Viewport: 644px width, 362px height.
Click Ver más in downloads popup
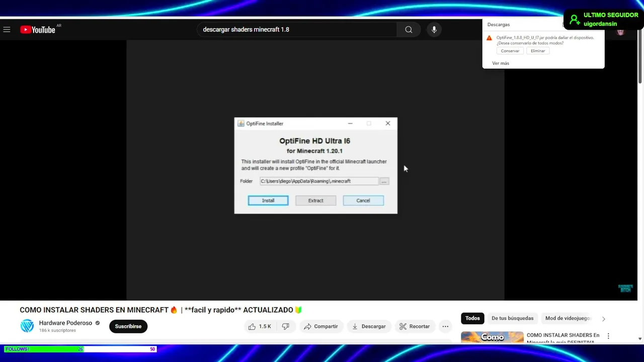(x=501, y=63)
